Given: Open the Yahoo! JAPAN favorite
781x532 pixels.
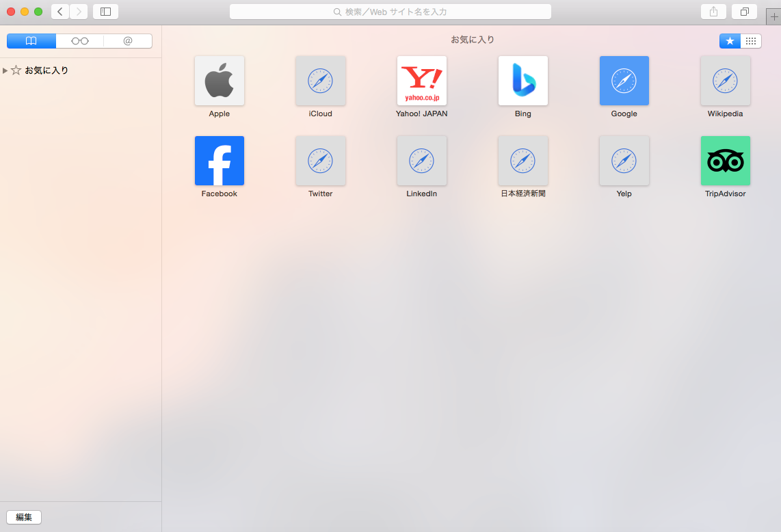Looking at the screenshot, I should click(x=421, y=81).
